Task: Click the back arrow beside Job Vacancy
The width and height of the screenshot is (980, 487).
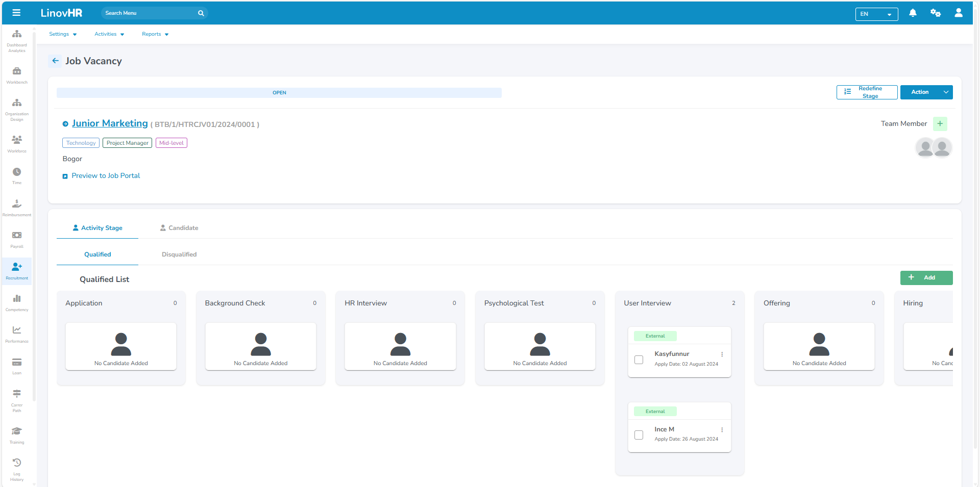Action: (55, 61)
